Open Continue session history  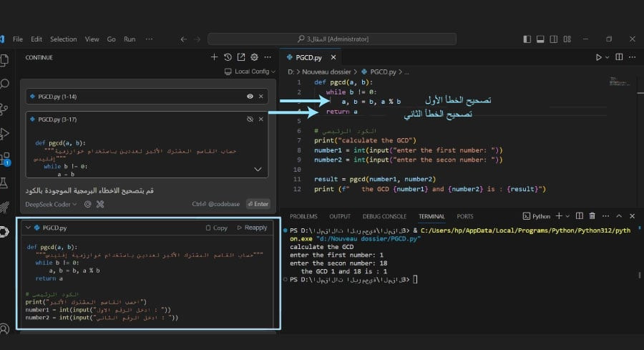point(228,57)
